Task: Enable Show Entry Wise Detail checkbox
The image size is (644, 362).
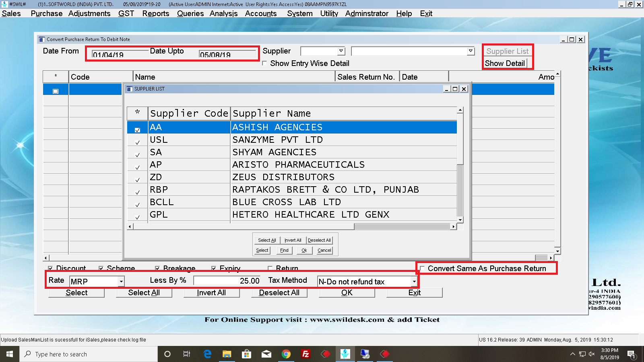Action: coord(264,63)
